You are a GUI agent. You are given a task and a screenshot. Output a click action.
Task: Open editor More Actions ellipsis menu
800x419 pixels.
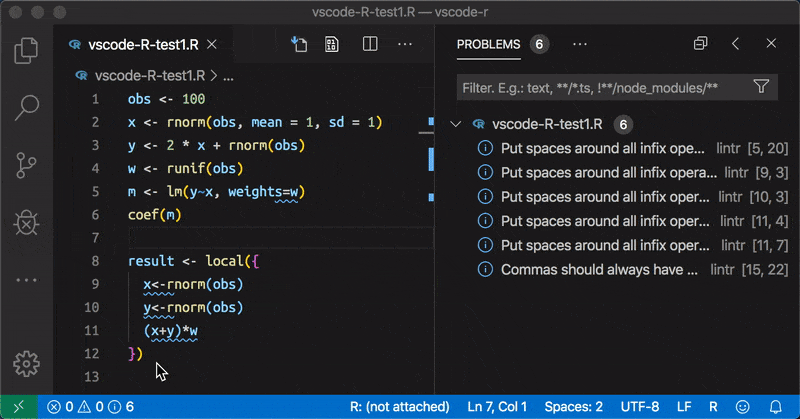click(x=405, y=44)
